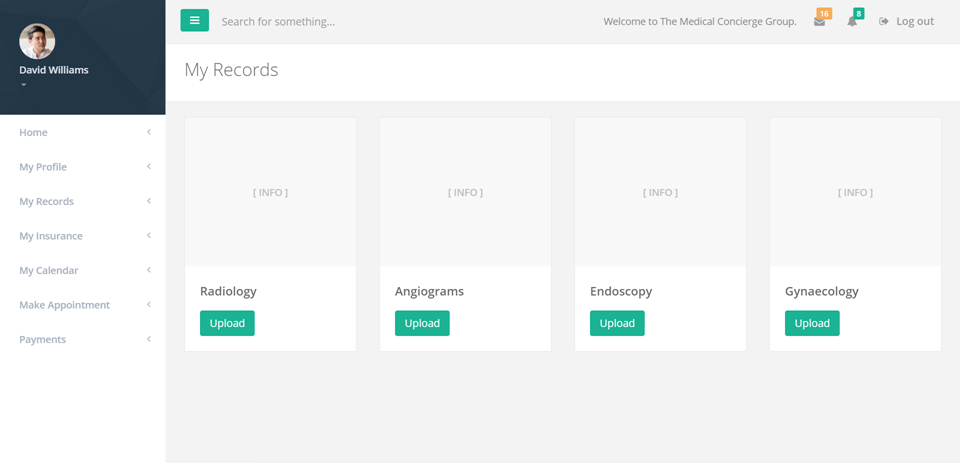The image size is (961, 464).
Task: Expand the Home menu chevron
Action: click(x=149, y=132)
